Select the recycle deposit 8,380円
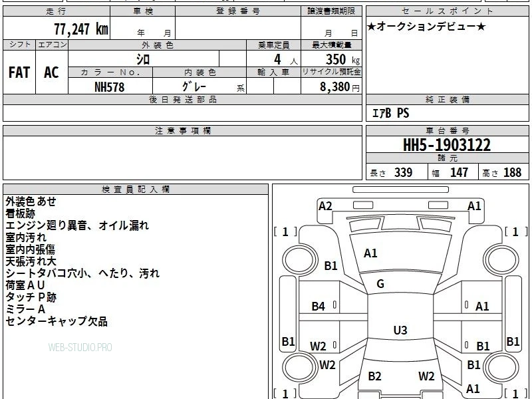The image size is (532, 399). coord(339,87)
